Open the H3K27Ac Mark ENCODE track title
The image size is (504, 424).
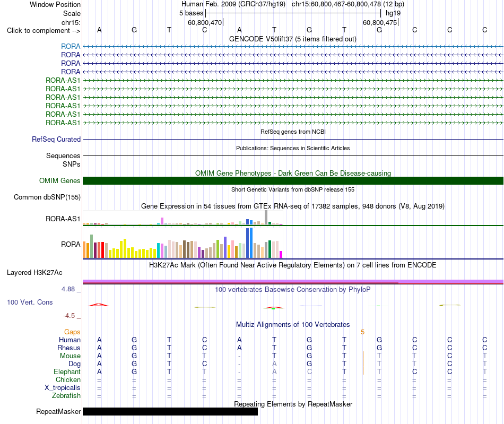[292, 265]
